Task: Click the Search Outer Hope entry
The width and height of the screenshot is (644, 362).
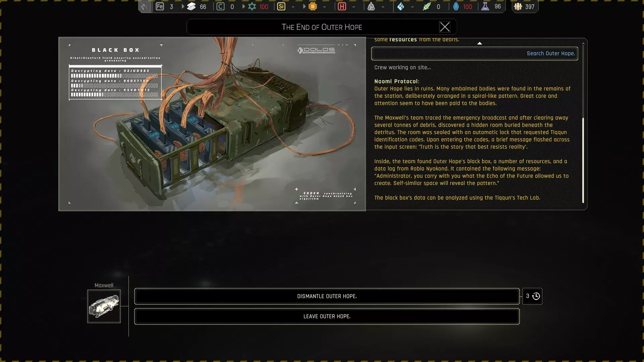Action: click(474, 54)
